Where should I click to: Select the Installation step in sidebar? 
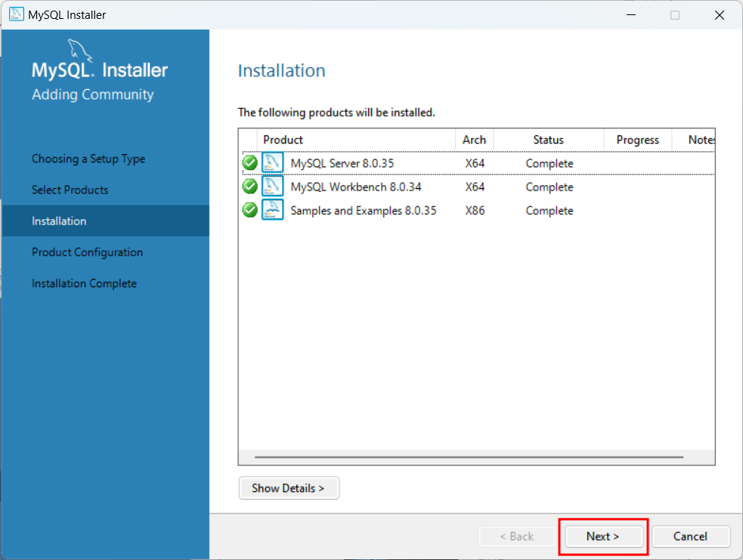pos(105,221)
